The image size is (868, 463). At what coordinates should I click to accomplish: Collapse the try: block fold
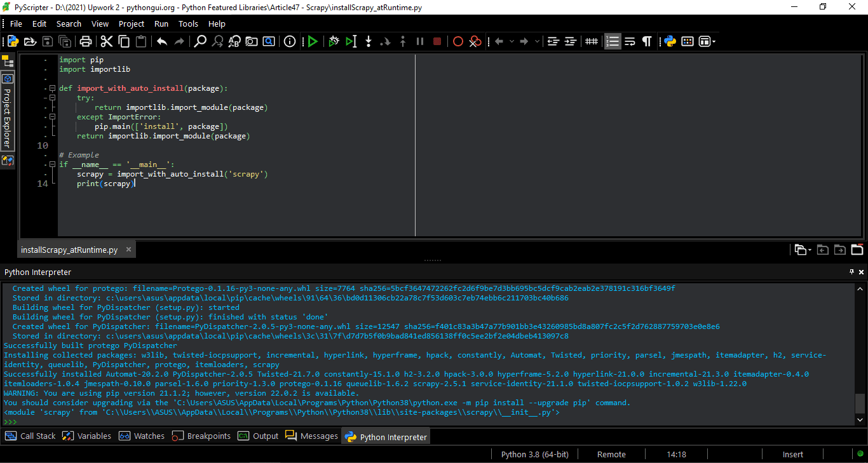pos(53,98)
